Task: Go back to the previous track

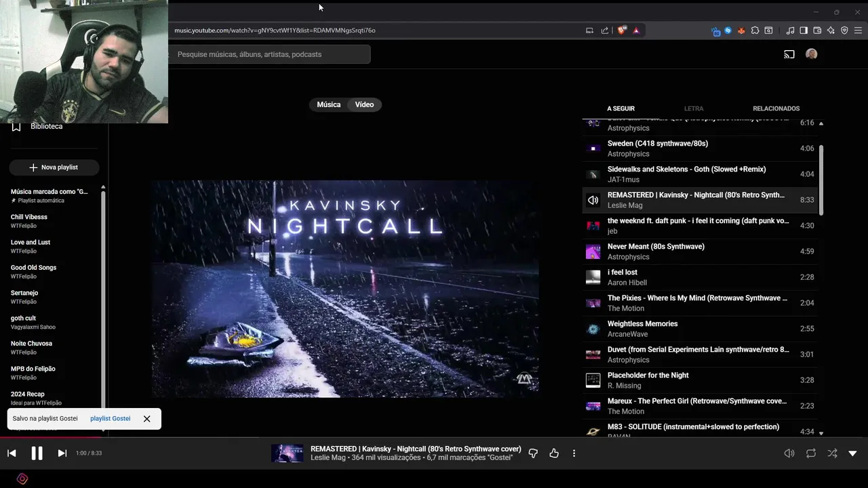Action: 12,453
